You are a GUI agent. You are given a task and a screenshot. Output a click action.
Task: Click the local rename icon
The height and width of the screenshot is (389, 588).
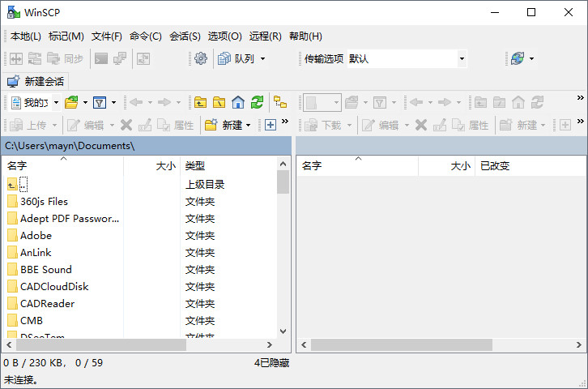tap(145, 125)
